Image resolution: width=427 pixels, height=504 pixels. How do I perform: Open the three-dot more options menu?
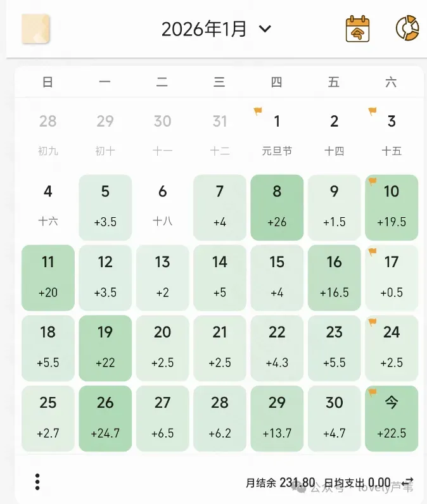point(37,482)
